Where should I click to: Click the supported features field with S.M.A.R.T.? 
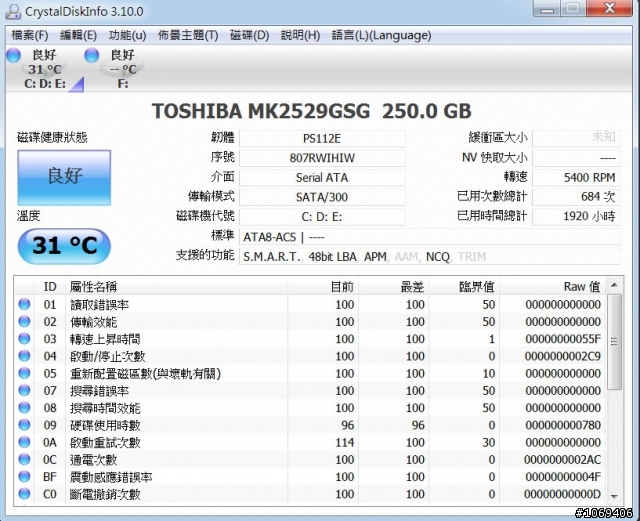[429, 256]
